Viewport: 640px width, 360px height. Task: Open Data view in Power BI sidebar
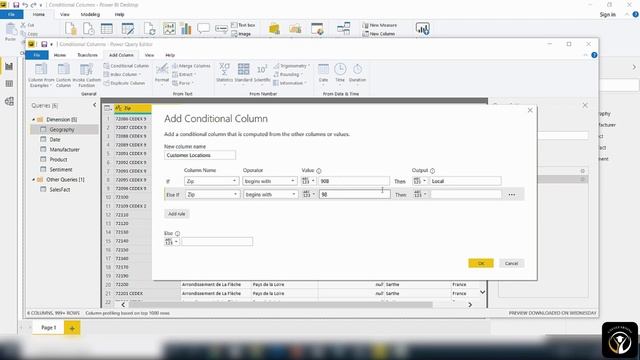pos(9,84)
